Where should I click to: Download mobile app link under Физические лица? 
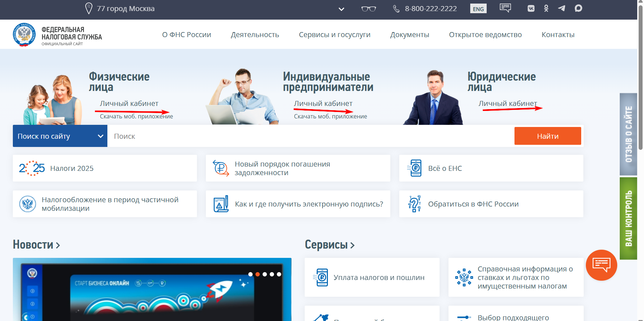tap(136, 116)
